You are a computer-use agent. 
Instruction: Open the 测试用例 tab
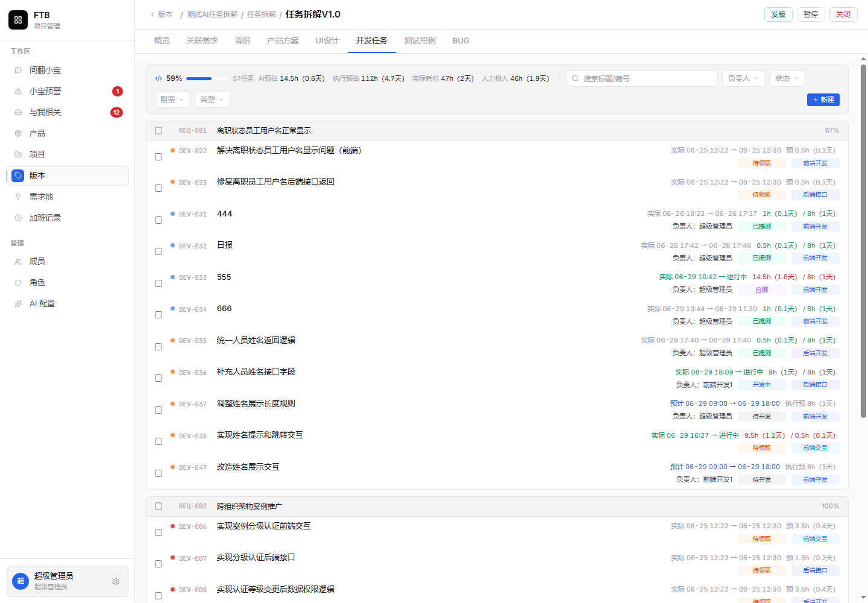420,40
